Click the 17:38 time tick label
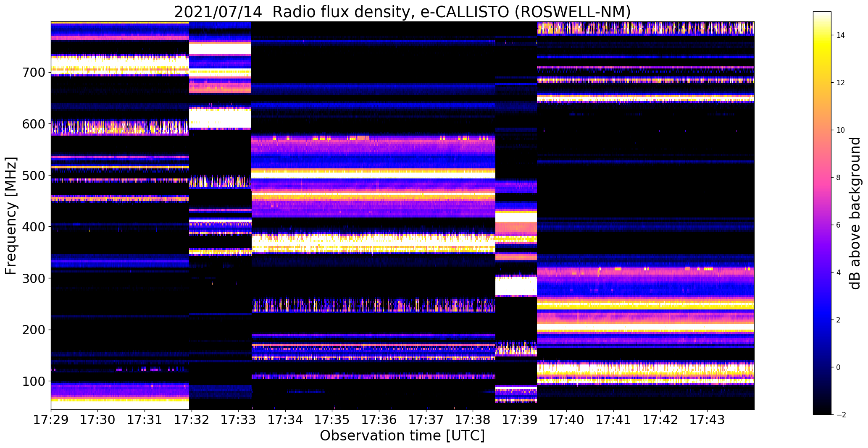The width and height of the screenshot is (868, 448). click(x=473, y=419)
